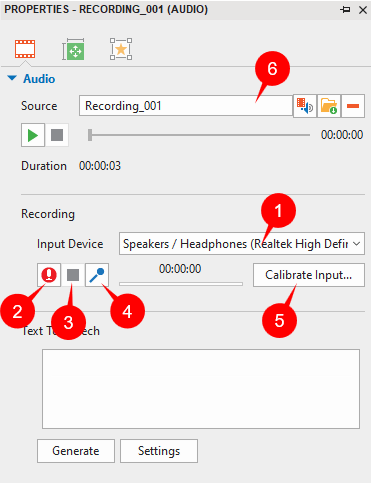The height and width of the screenshot is (483, 371).
Task: Click the recording level progress bar
Action: click(181, 284)
